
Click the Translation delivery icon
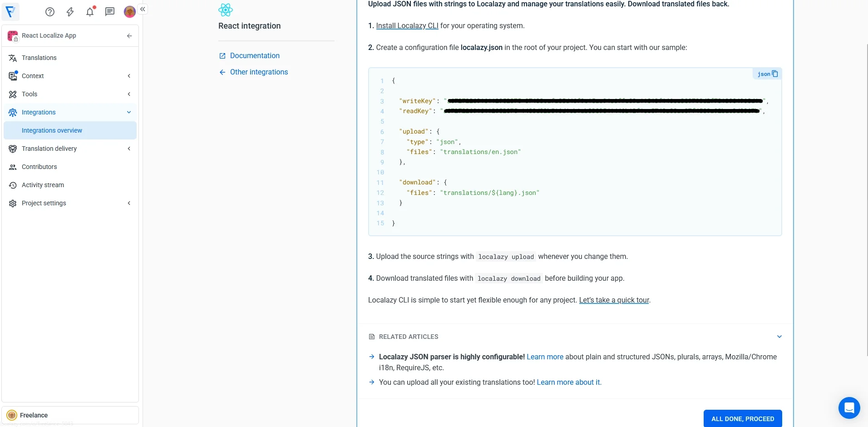pos(13,149)
